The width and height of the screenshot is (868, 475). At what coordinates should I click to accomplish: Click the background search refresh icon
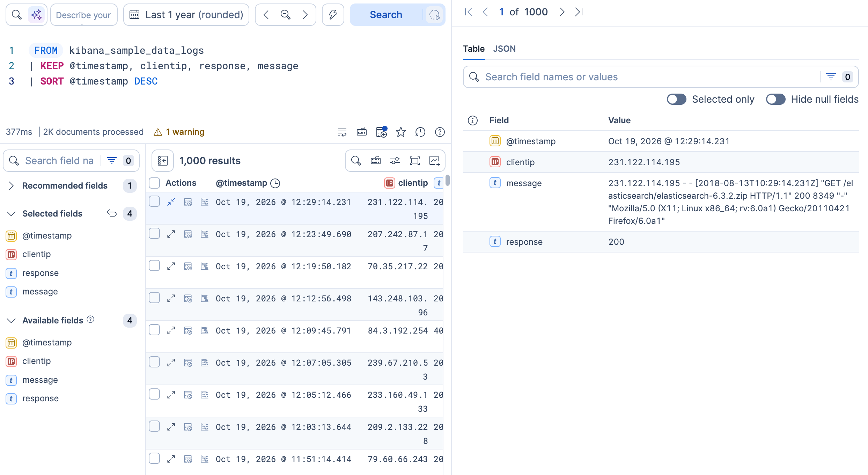(x=434, y=15)
